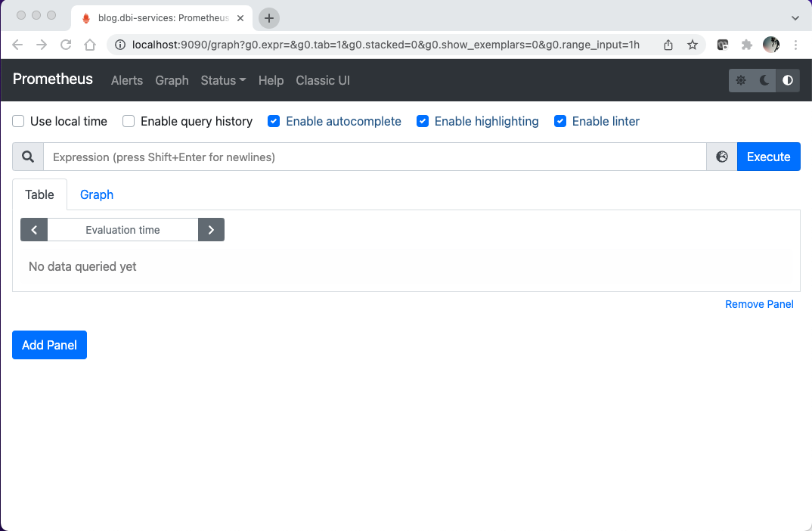The image size is (812, 531).
Task: Select the browser-preferred contrast theme icon
Action: point(788,80)
